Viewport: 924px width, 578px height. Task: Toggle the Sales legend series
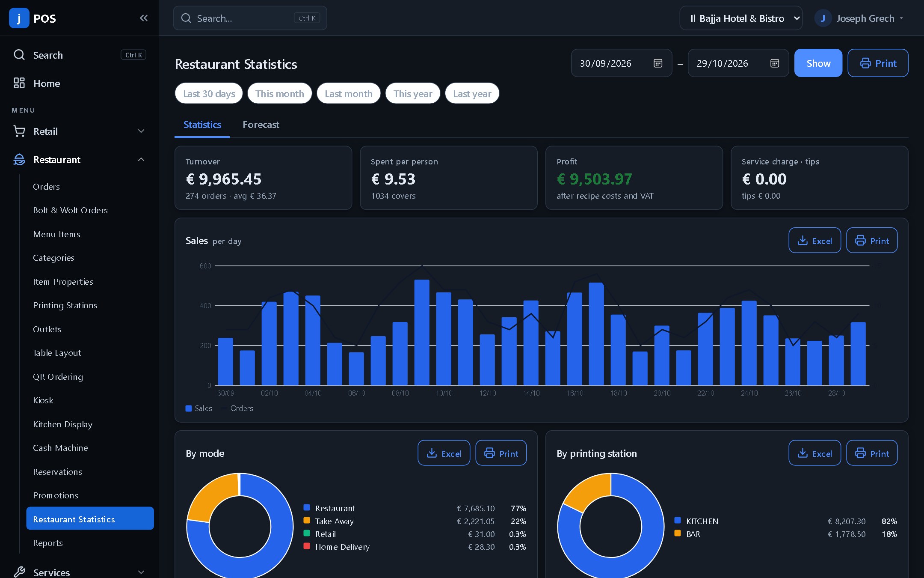click(198, 408)
